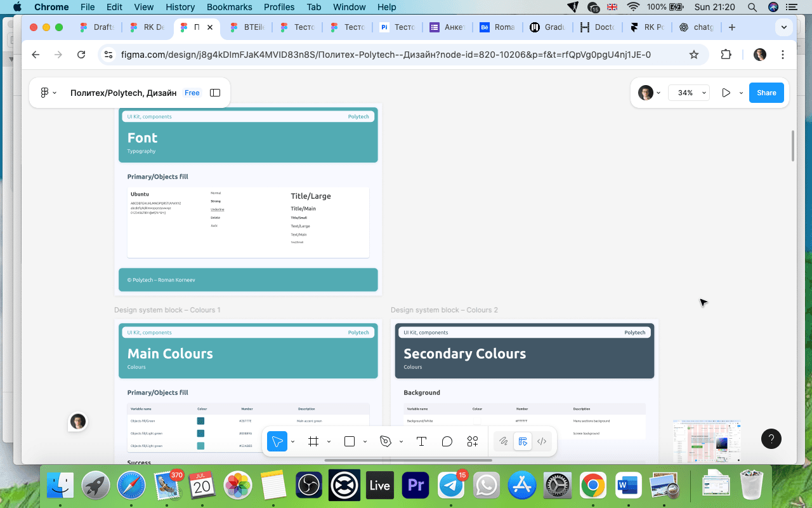Image resolution: width=812 pixels, height=508 pixels.
Task: Click the blue Share button
Action: tap(766, 93)
